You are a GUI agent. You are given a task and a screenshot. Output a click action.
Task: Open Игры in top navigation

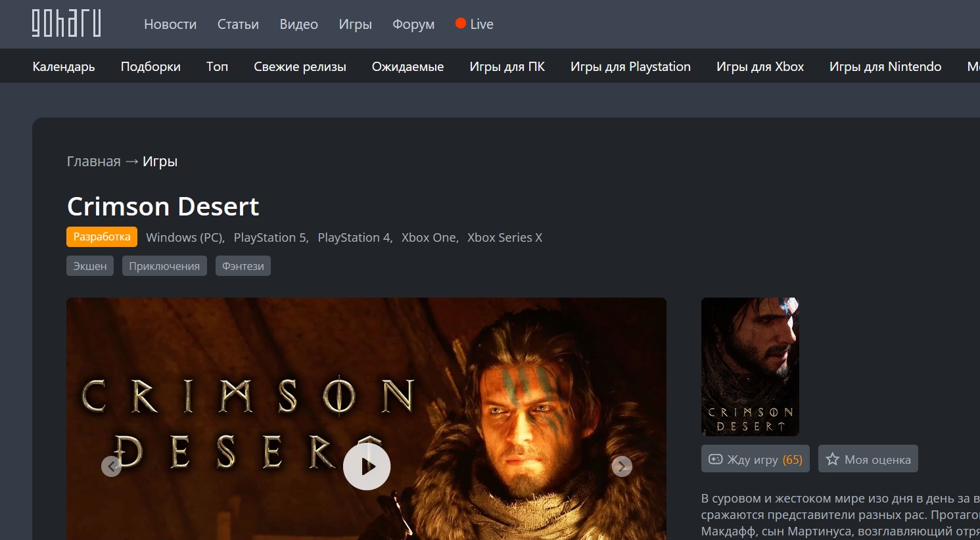[356, 24]
